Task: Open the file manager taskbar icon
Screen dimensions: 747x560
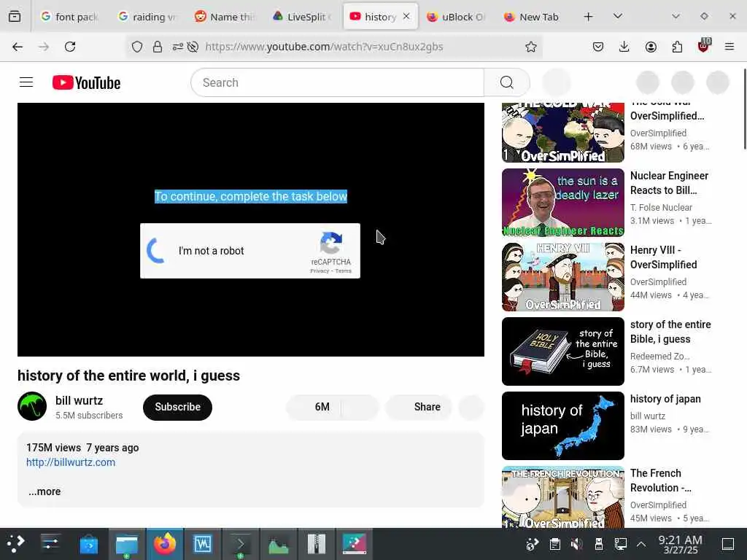Action: [127, 544]
